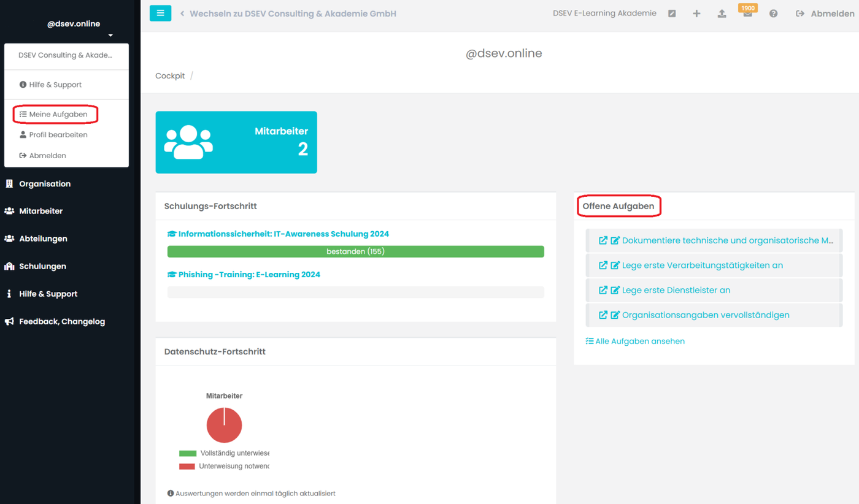The width and height of the screenshot is (859, 504).
Task: Click the red Mitarbeiter pie chart
Action: click(x=225, y=425)
